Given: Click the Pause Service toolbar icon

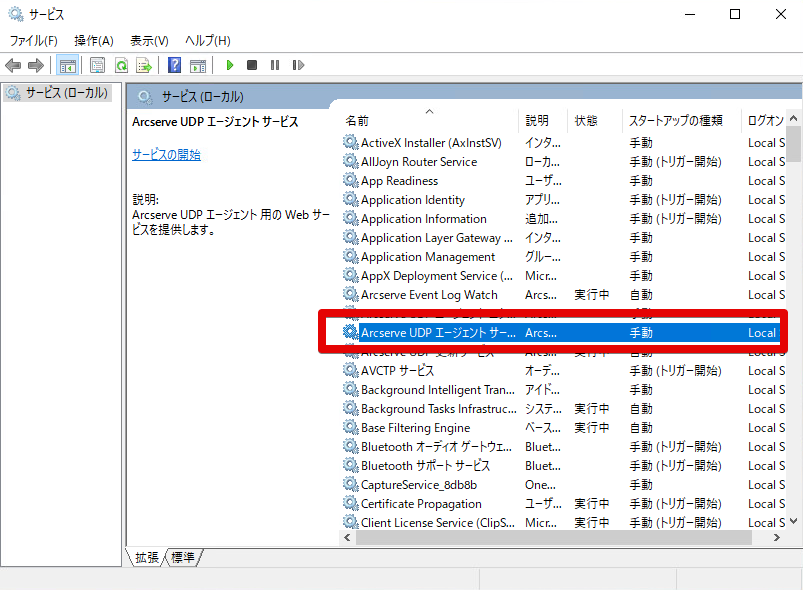Looking at the screenshot, I should (x=275, y=65).
